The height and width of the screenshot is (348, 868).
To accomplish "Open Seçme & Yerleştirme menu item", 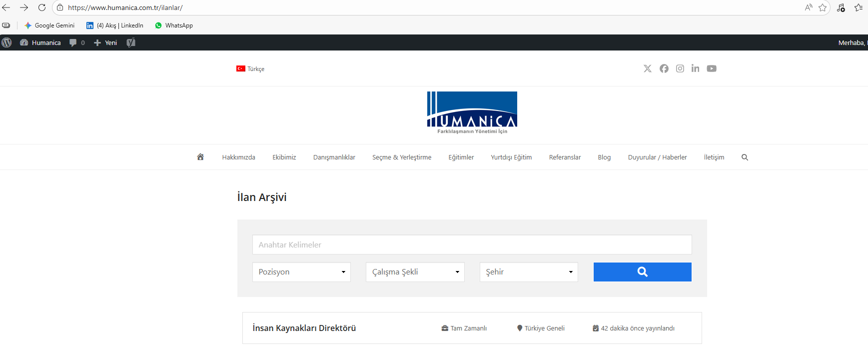I will click(x=402, y=157).
